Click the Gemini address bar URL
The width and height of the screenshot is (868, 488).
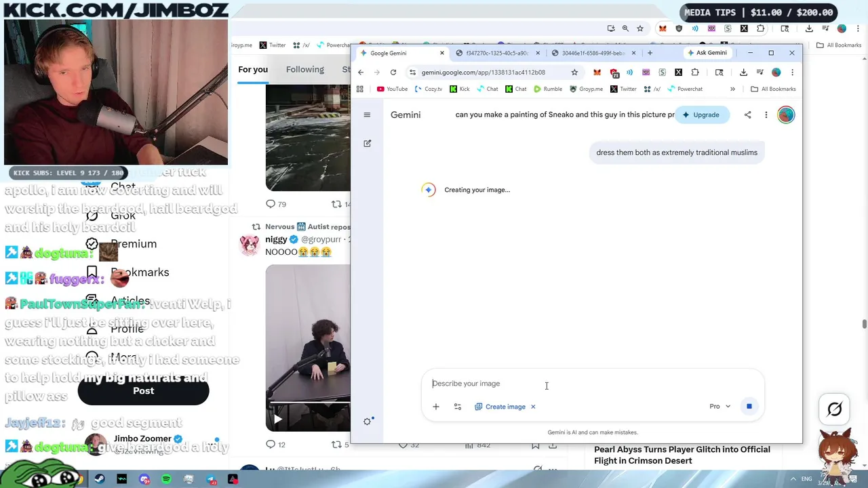483,72
